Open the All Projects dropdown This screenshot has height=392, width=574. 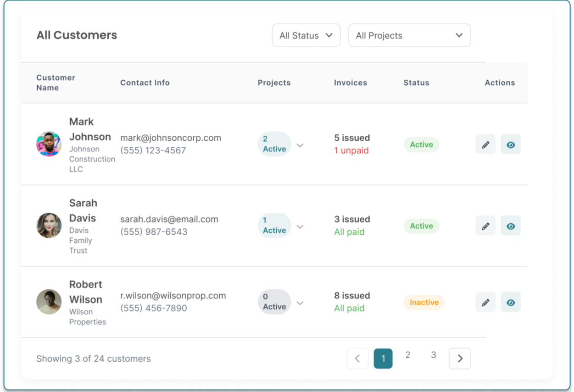[x=409, y=35]
